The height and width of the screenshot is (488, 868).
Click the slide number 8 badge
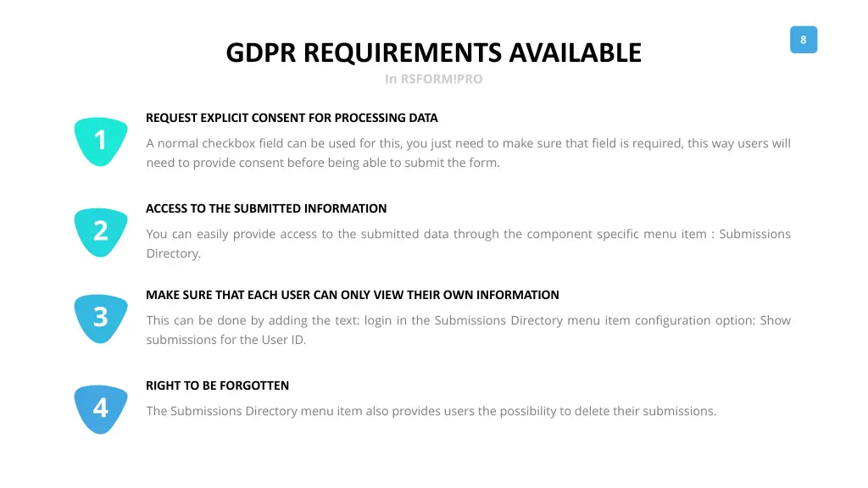point(803,40)
